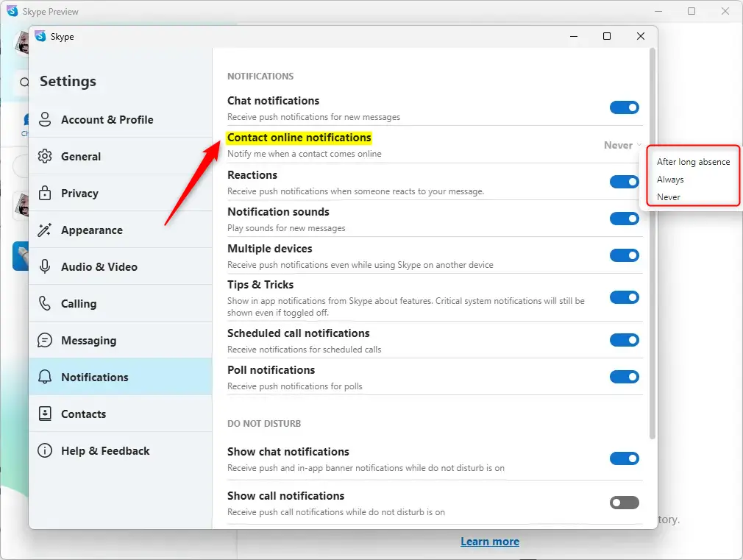
Task: Follow the Learn more link
Action: (x=489, y=542)
